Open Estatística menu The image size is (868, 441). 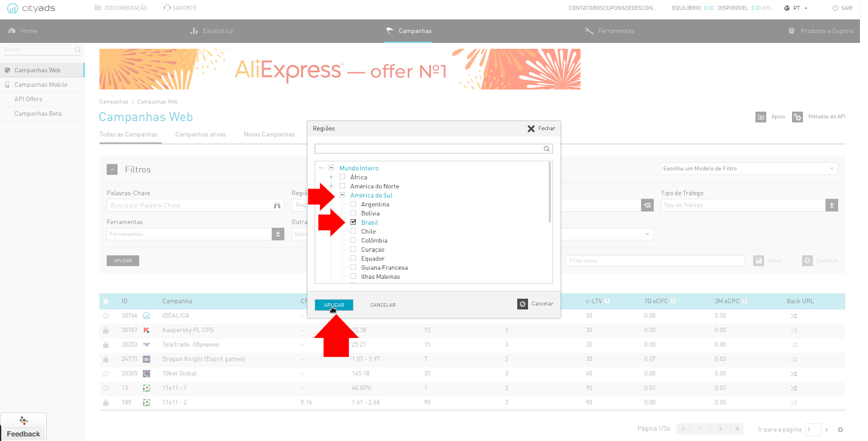212,31
